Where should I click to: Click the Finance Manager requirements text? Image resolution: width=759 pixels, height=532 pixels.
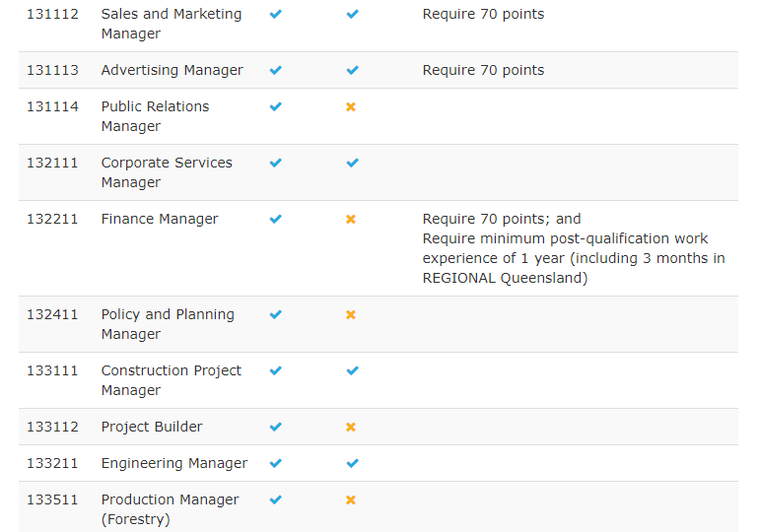pyautogui.click(x=574, y=248)
